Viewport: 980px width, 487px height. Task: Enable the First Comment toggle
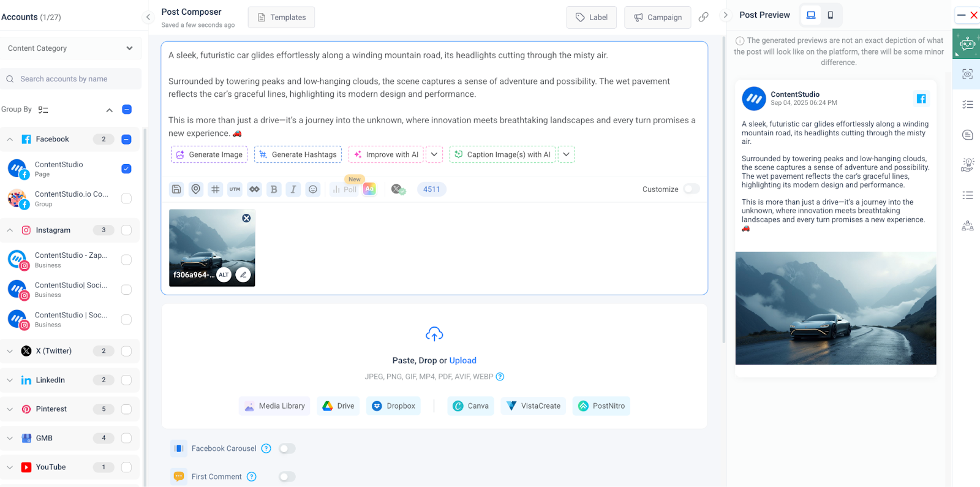click(x=287, y=477)
